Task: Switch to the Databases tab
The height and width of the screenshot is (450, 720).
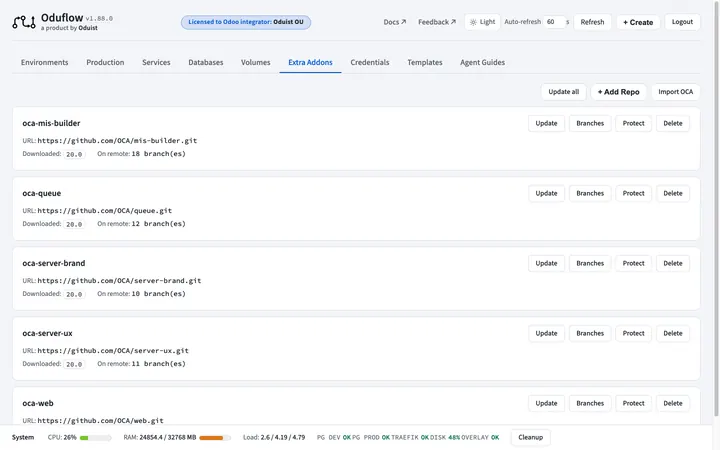Action: coord(206,62)
